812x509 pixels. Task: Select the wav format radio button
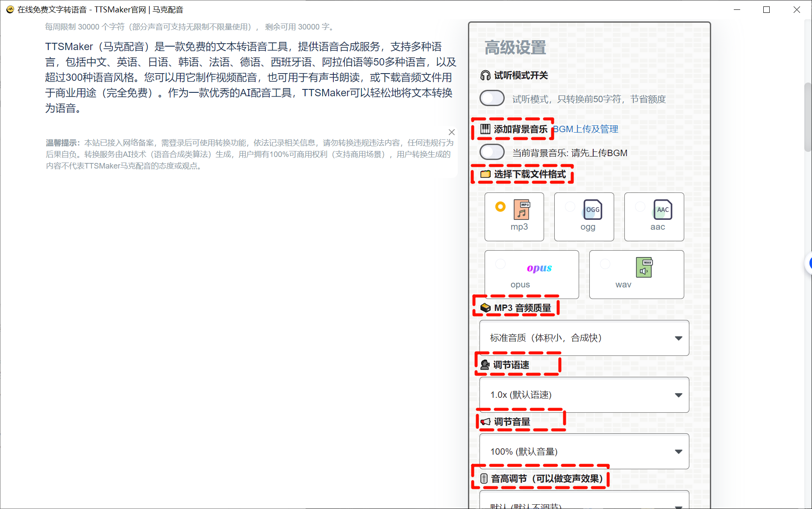605,264
